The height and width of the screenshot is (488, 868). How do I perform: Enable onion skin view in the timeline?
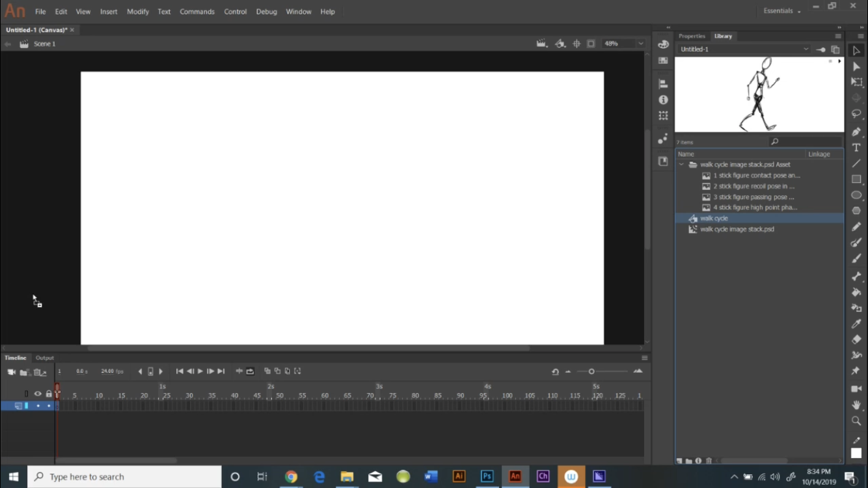click(267, 371)
